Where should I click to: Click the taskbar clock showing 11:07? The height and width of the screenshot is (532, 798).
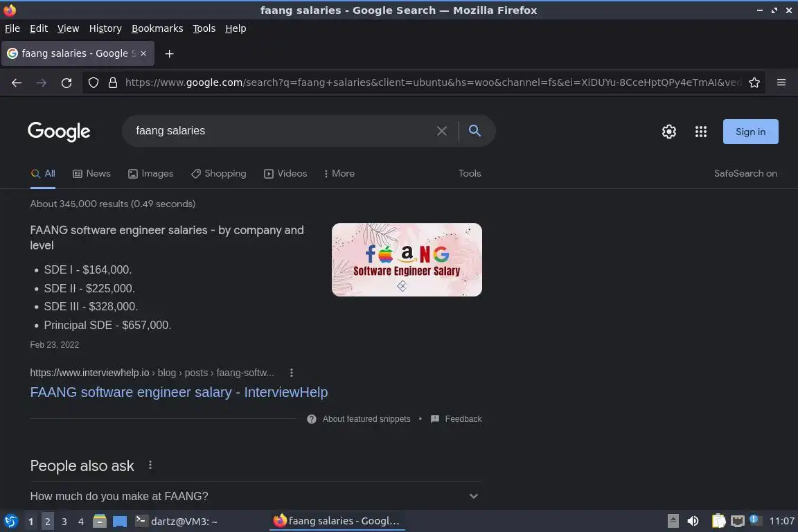click(x=781, y=521)
